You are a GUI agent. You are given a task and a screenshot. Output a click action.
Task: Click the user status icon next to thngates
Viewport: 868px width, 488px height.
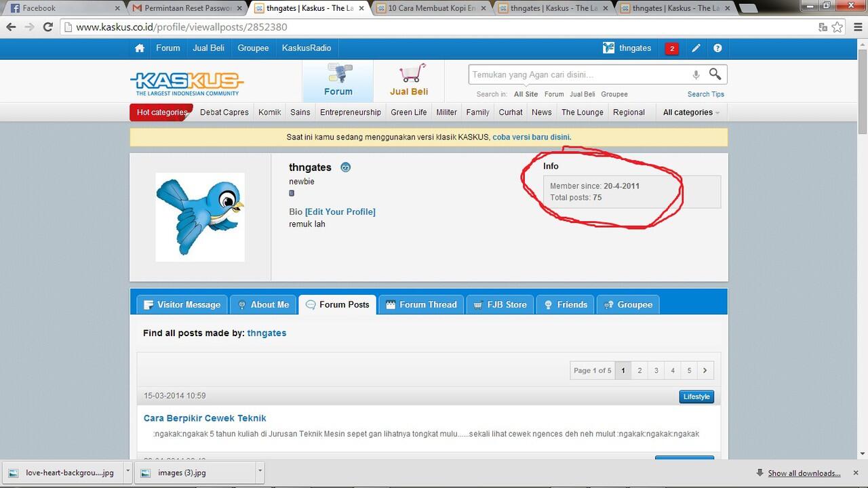click(x=346, y=167)
